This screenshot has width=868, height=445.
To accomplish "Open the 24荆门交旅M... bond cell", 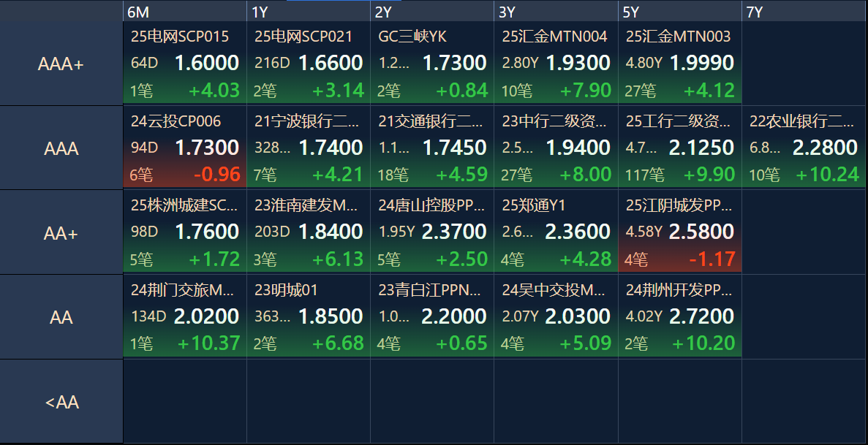I will pos(185,316).
